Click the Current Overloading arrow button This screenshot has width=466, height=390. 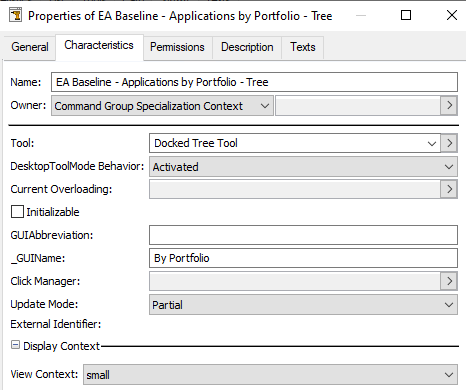pyautogui.click(x=449, y=189)
